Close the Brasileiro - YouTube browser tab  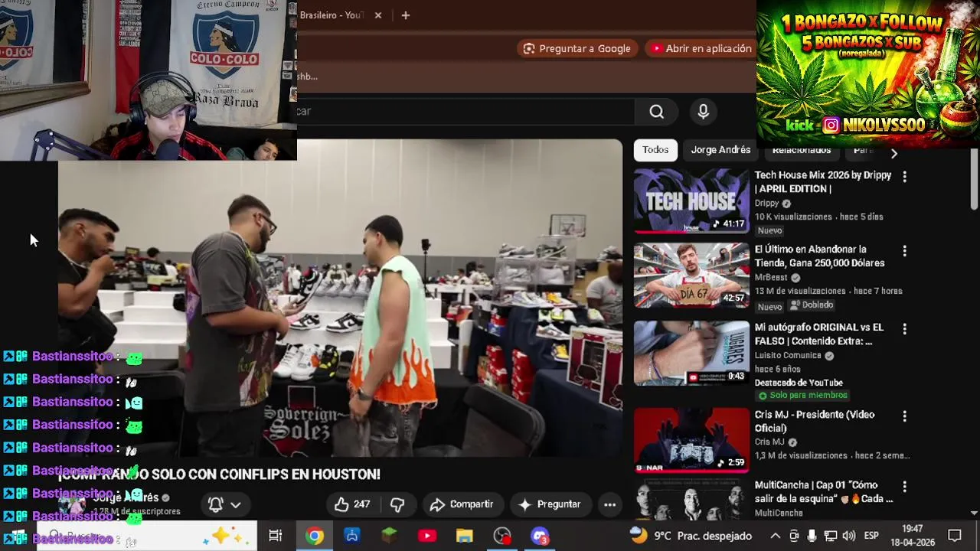[377, 15]
